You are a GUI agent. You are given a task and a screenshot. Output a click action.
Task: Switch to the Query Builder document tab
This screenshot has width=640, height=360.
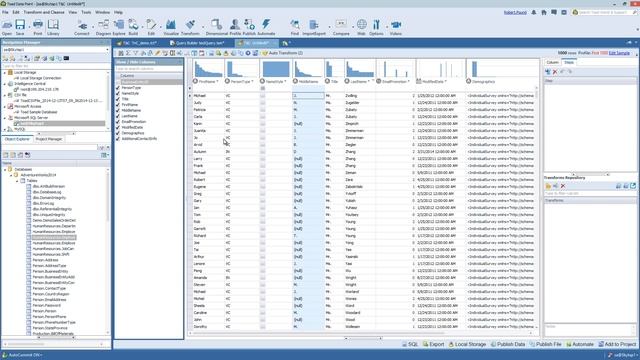200,43
